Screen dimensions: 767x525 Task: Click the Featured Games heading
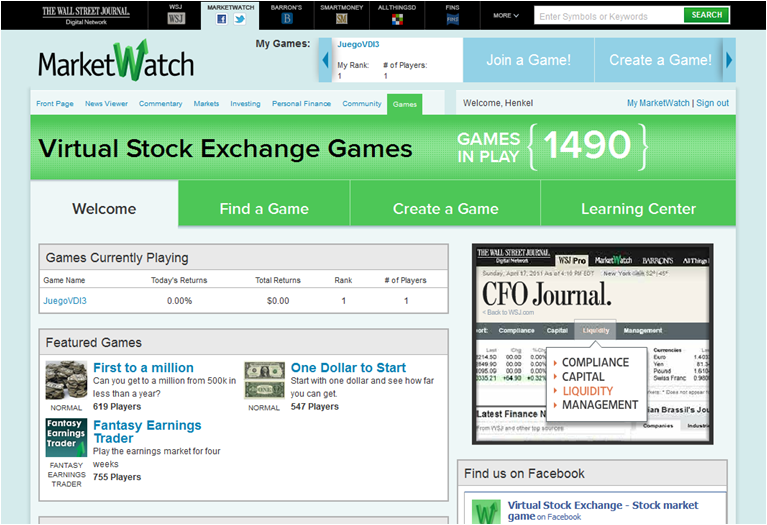pyautogui.click(x=93, y=342)
